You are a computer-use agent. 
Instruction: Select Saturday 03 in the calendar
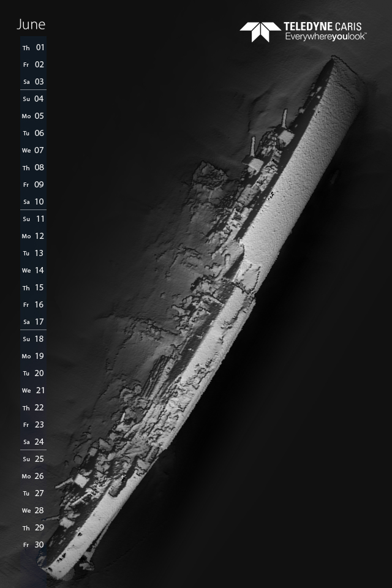click(x=34, y=81)
